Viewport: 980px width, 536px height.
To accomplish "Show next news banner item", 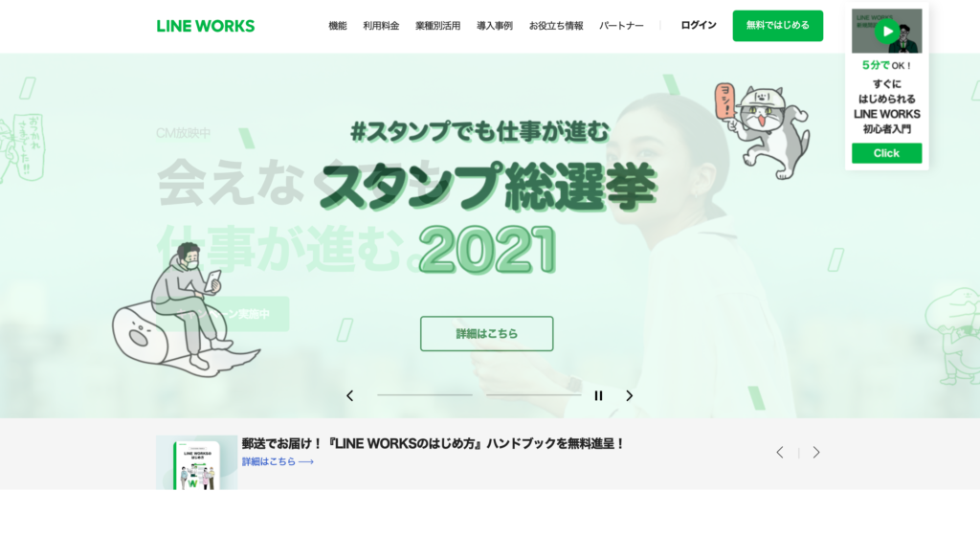I will (816, 453).
